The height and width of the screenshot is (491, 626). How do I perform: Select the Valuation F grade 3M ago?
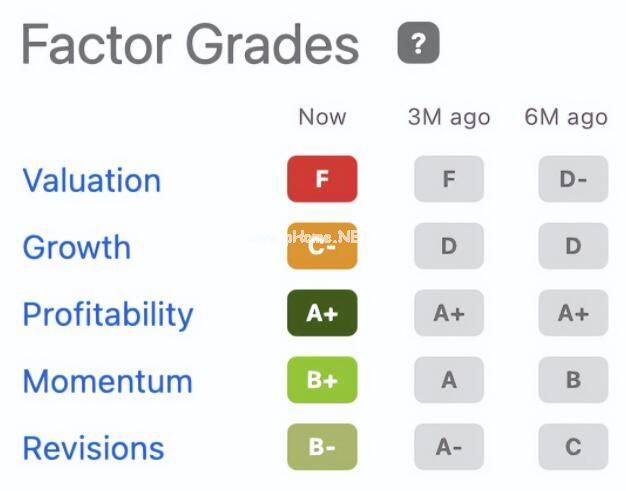point(449,179)
